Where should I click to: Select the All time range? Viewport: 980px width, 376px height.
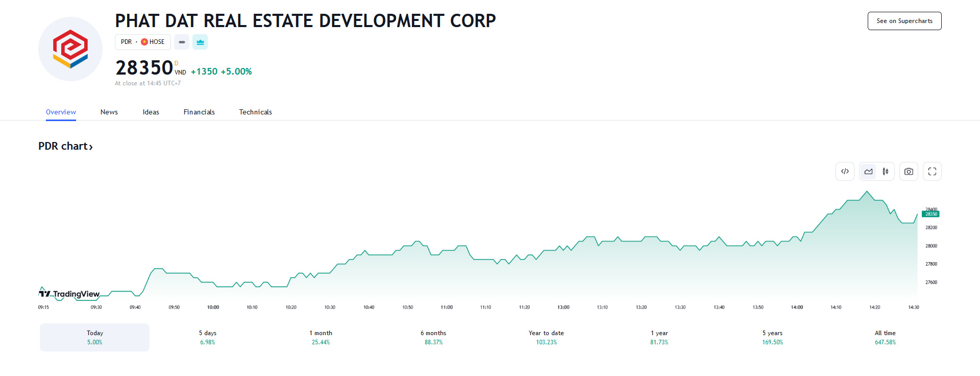click(x=885, y=337)
